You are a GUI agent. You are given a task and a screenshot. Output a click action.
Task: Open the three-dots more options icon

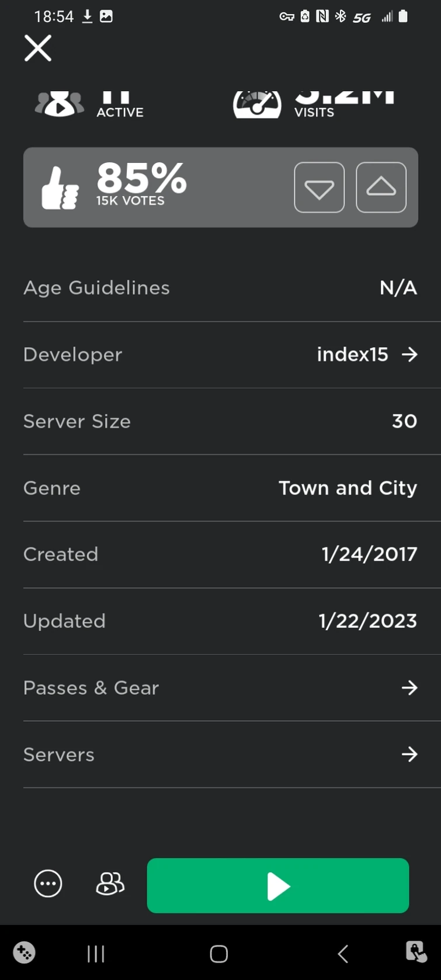(48, 884)
